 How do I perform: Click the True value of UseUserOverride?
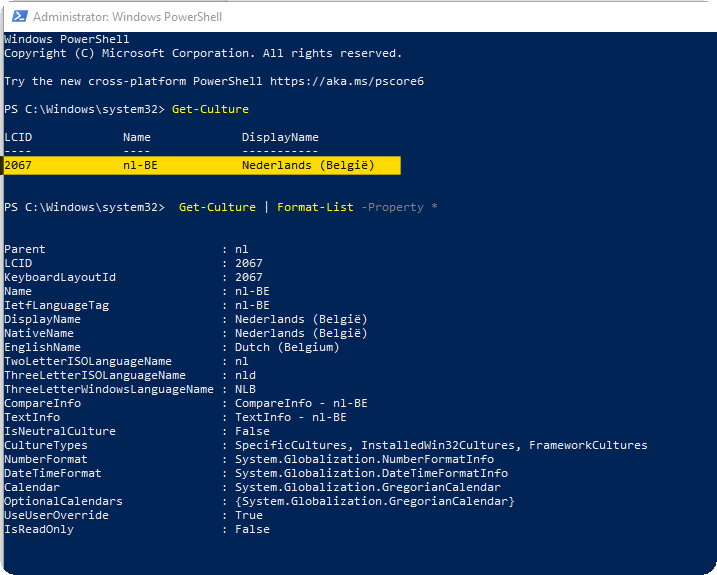click(x=249, y=515)
